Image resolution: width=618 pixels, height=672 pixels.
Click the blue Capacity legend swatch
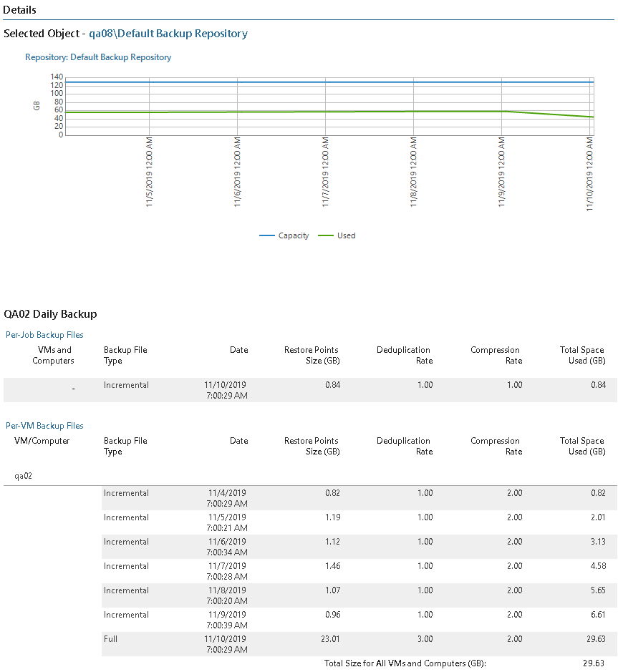(266, 235)
